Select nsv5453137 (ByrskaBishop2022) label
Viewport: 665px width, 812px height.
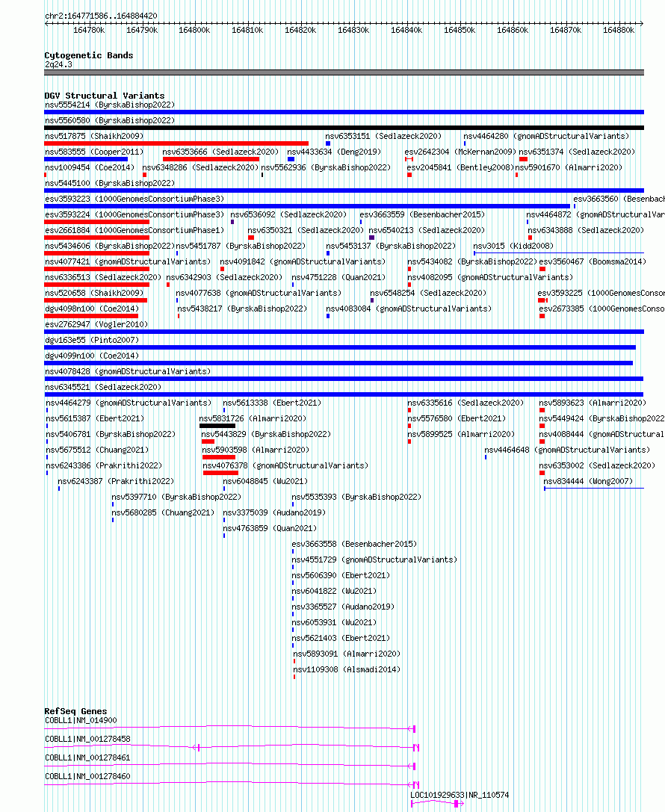[391, 246]
